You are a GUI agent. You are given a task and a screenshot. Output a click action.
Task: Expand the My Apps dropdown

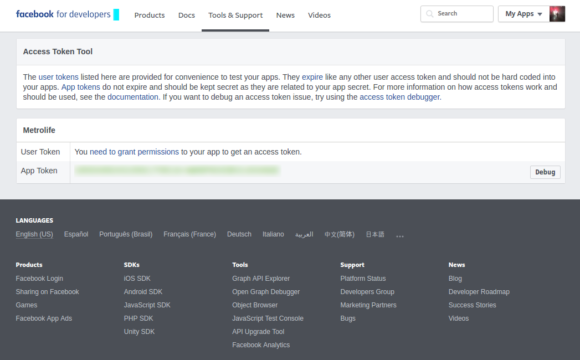point(523,14)
